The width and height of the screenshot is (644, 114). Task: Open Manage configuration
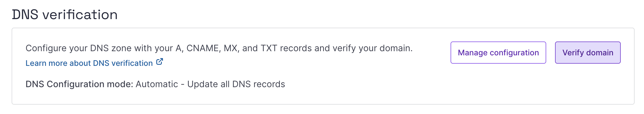click(x=498, y=53)
